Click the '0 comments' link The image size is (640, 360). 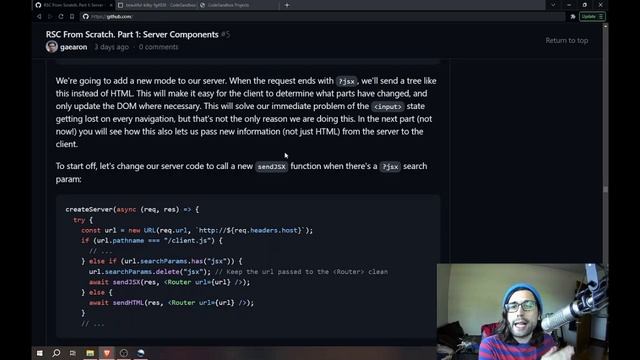[158, 47]
